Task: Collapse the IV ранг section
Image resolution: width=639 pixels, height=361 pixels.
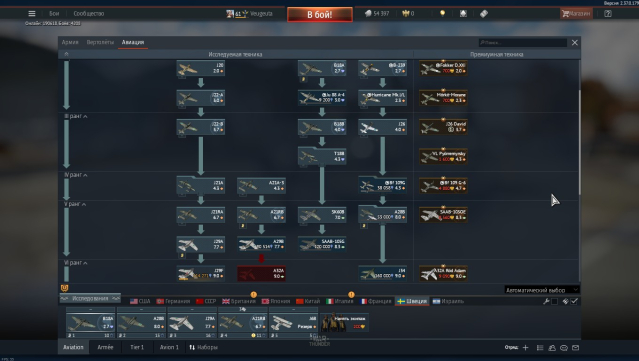Action: [76, 175]
